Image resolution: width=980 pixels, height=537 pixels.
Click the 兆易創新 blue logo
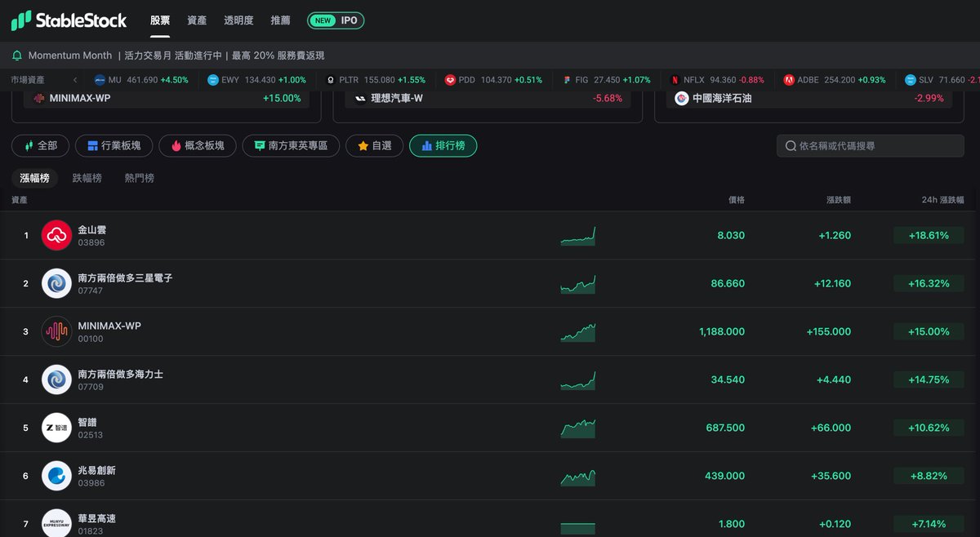coord(56,476)
